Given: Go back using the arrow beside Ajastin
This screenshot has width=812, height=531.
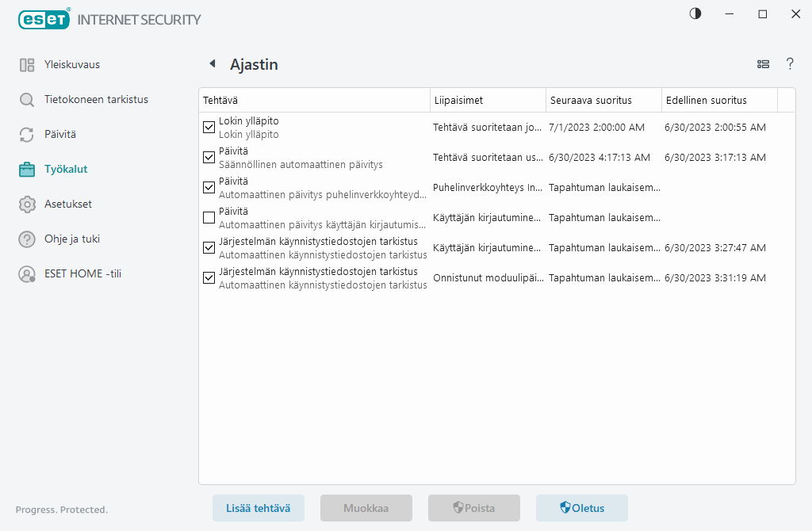Looking at the screenshot, I should coord(212,64).
